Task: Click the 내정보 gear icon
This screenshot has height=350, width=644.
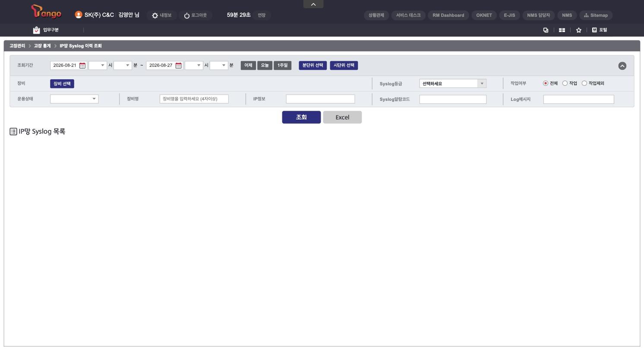Action: [155, 16]
